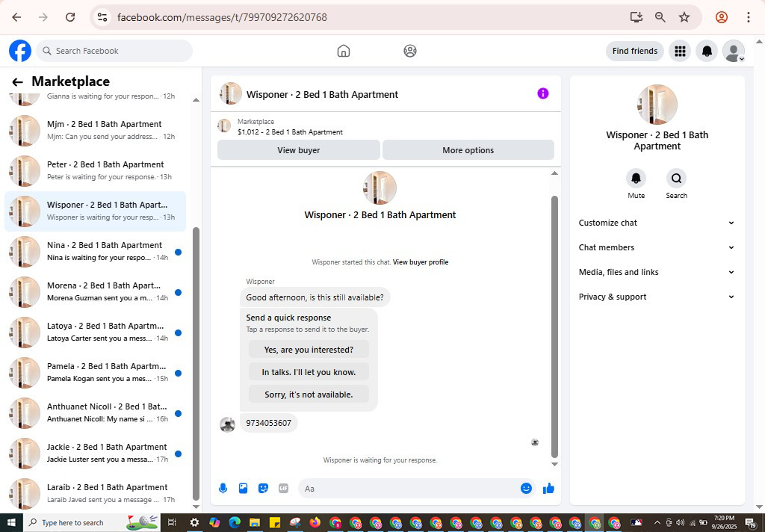765x532 pixels.
Task: Search in conversation using magnifier icon
Action: 676,178
